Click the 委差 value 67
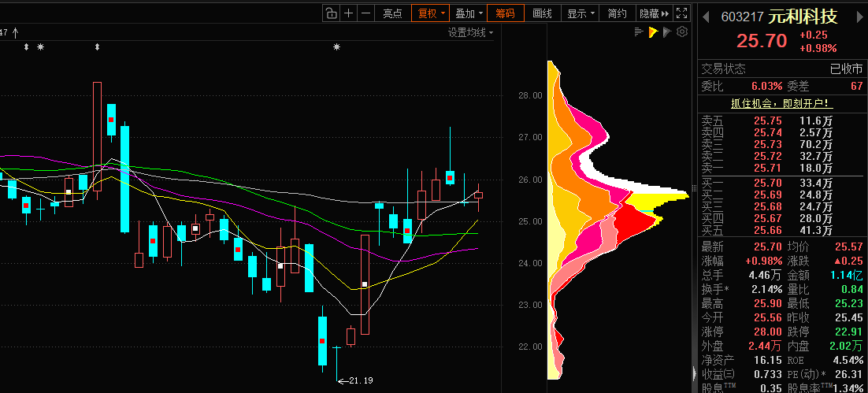 pos(856,86)
